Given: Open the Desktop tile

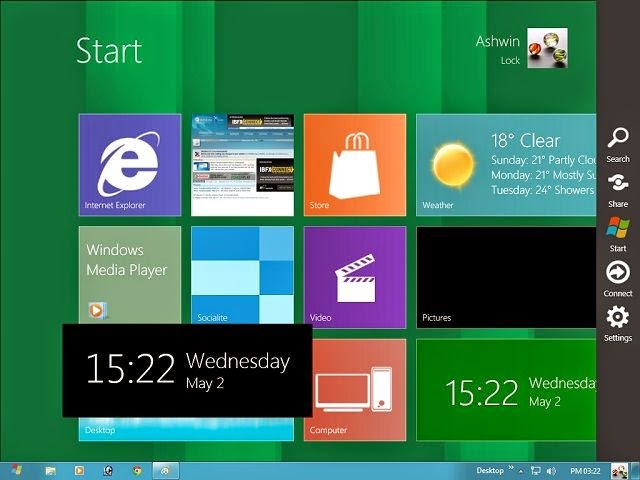Looking at the screenshot, I should click(186, 429).
